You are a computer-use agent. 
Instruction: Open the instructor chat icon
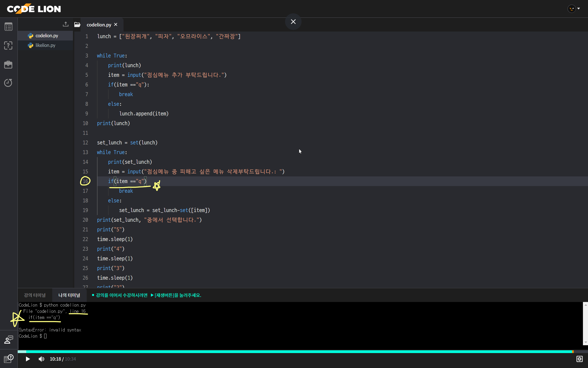point(9,339)
